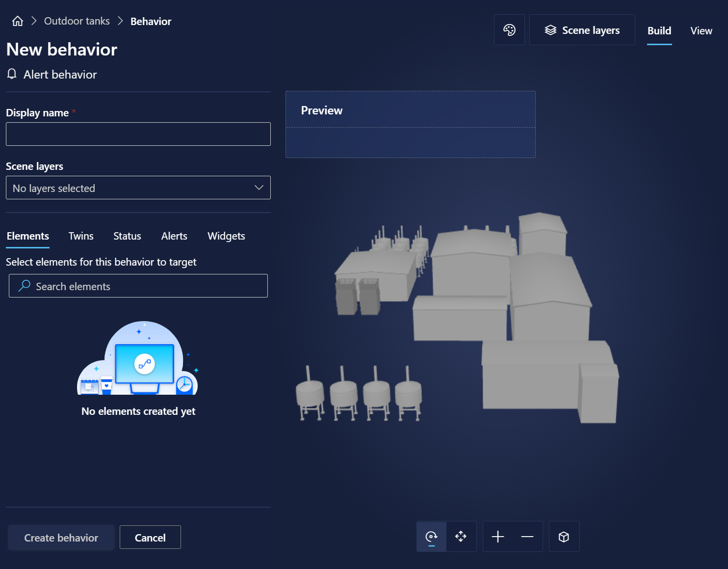Select the Alerts tab
The width and height of the screenshot is (728, 569).
click(174, 236)
